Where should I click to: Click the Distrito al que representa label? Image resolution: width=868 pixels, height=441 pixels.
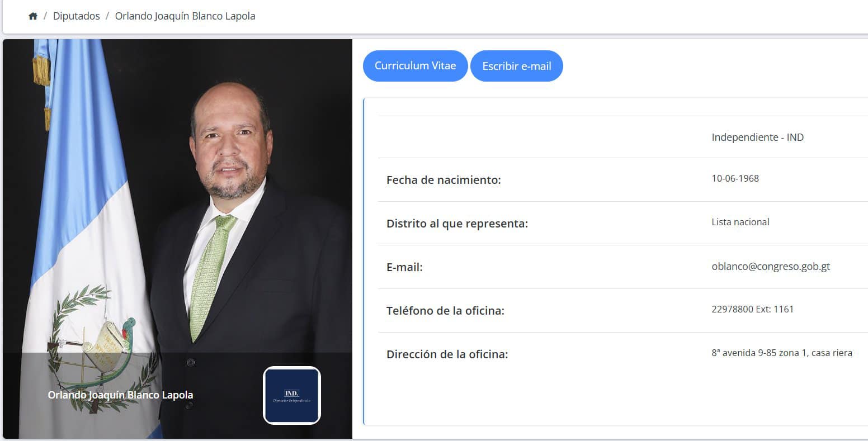click(457, 224)
